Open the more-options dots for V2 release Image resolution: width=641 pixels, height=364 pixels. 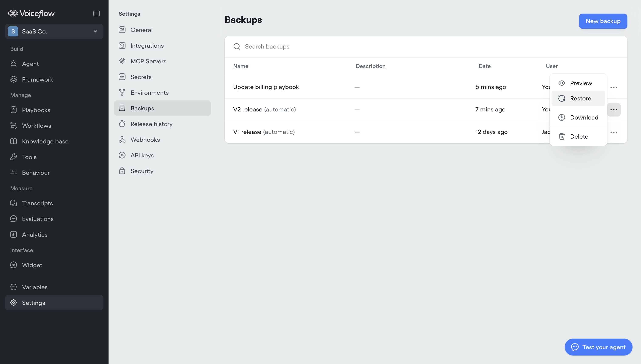pyautogui.click(x=615, y=110)
